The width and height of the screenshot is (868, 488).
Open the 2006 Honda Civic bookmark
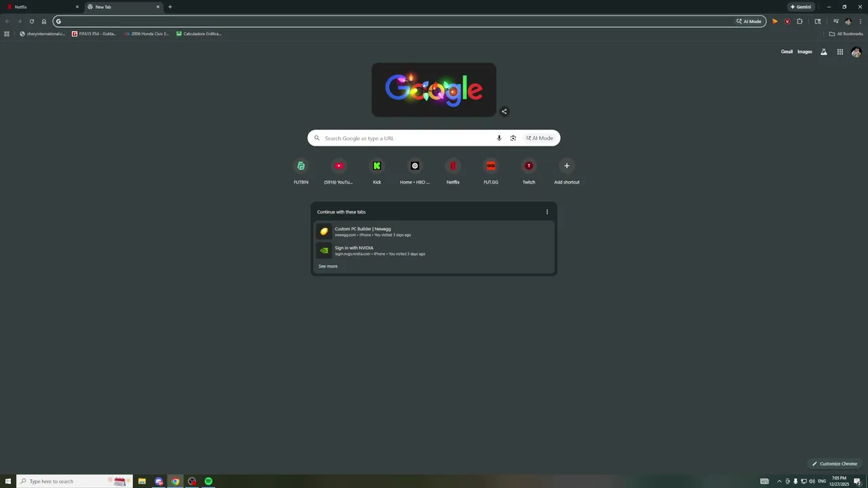point(146,33)
